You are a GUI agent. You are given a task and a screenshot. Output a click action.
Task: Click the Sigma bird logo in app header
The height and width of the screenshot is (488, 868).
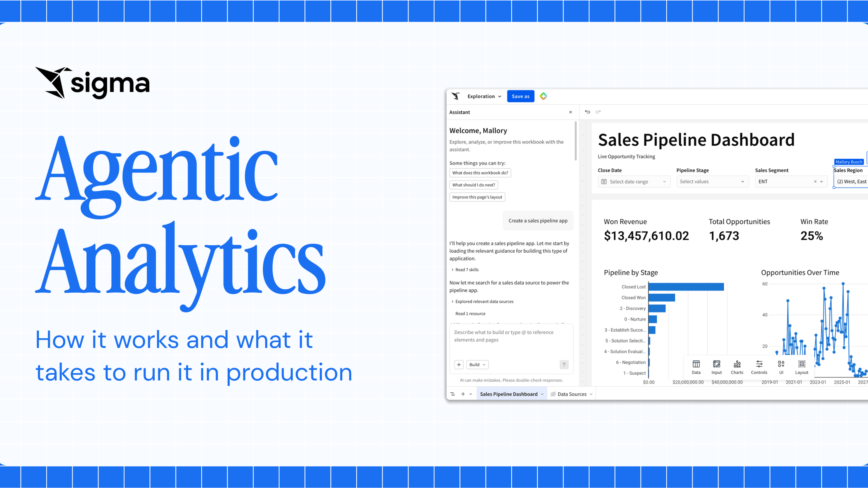tap(455, 96)
